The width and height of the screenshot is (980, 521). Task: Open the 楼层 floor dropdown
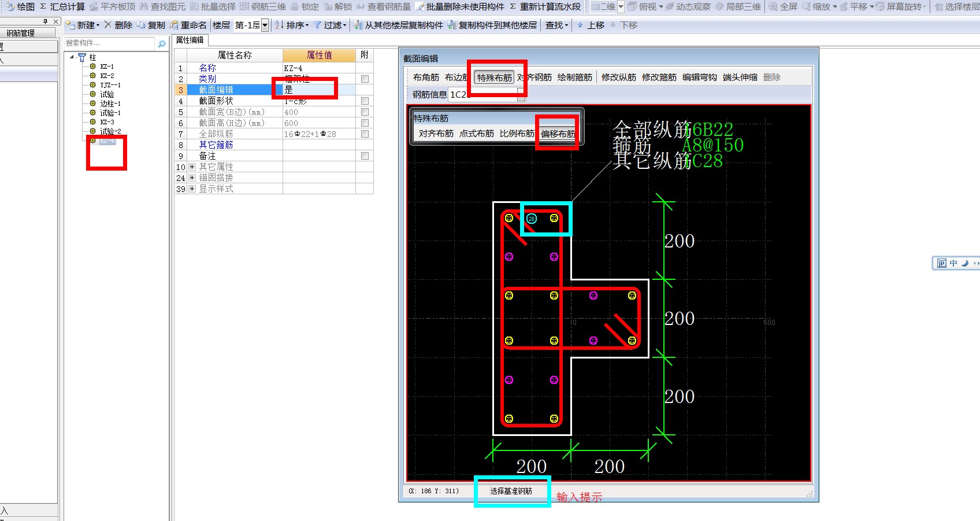click(265, 25)
